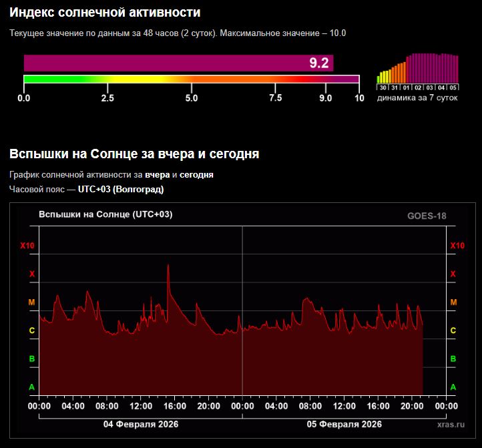Click the '04 Февраля 2026' date label
This screenshot has width=482, height=448.
click(141, 424)
